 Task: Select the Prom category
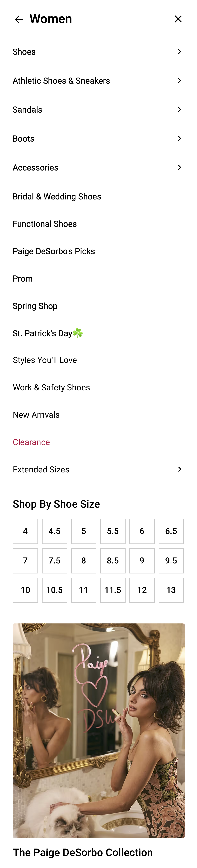click(22, 278)
